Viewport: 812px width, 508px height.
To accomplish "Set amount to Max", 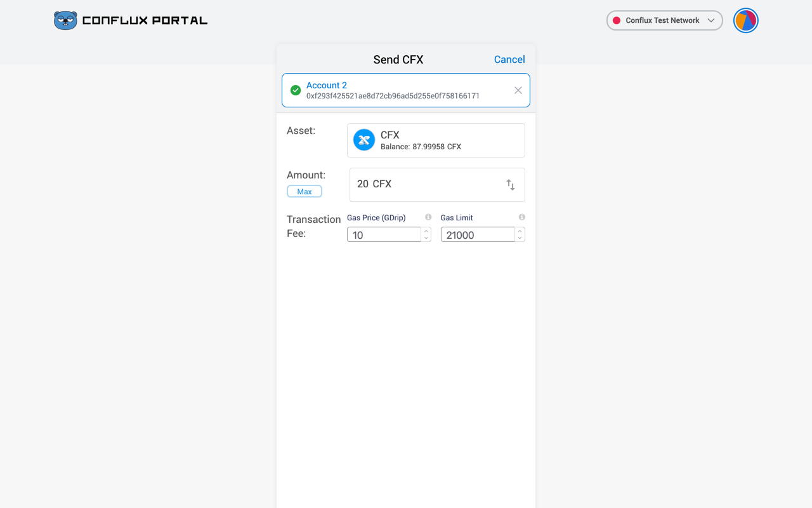I will click(x=304, y=191).
